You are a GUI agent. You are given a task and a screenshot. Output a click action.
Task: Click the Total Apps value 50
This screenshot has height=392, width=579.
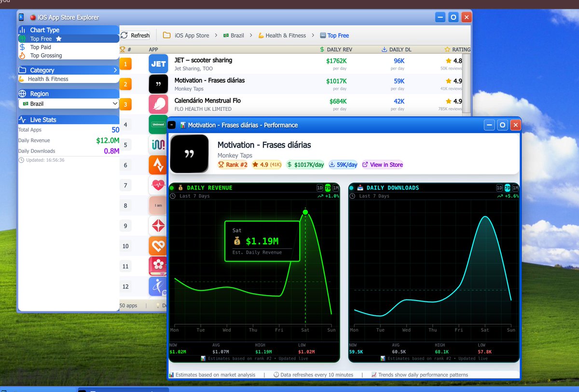pyautogui.click(x=115, y=130)
